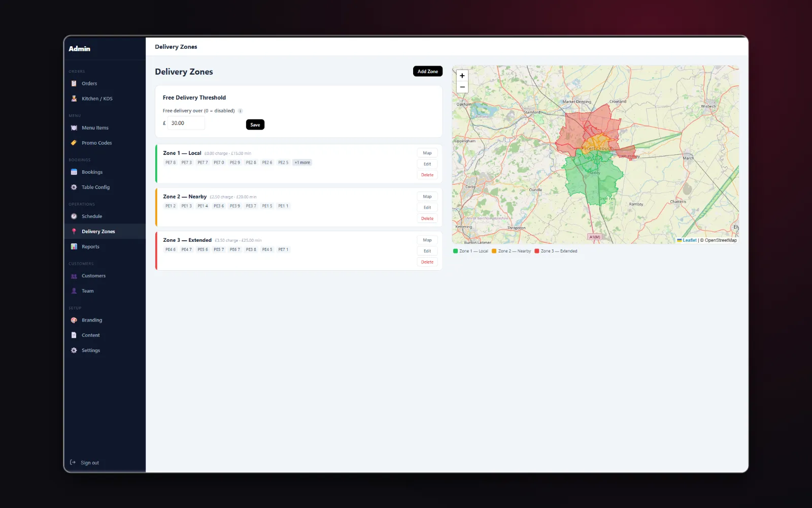Screen dimensions: 812x508
Task: Click the Customers people icon
Action: tap(74, 276)
